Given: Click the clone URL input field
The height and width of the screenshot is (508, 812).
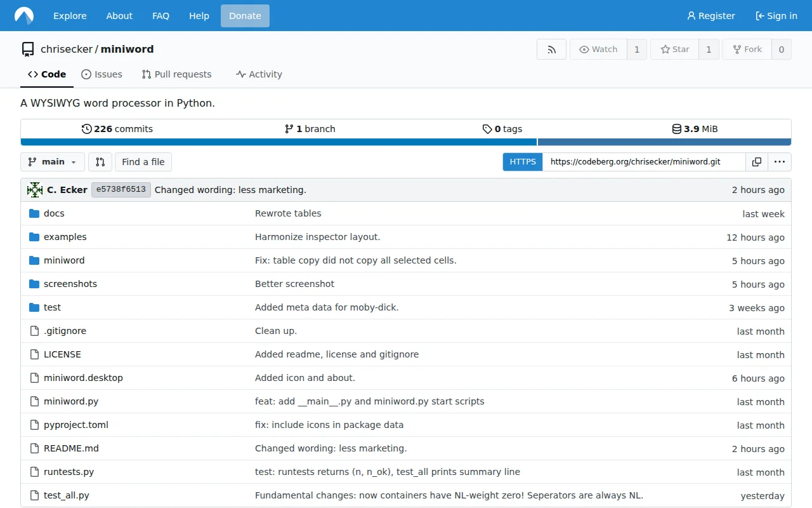Looking at the screenshot, I should pos(644,162).
